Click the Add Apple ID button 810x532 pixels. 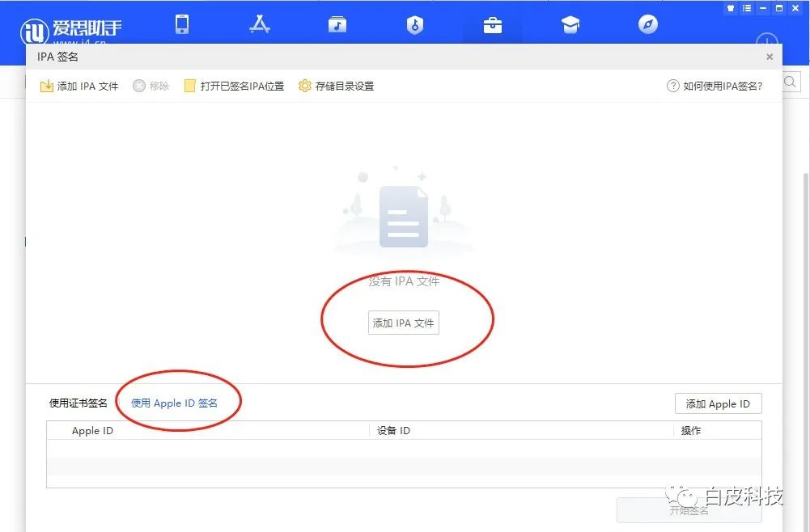pyautogui.click(x=718, y=404)
